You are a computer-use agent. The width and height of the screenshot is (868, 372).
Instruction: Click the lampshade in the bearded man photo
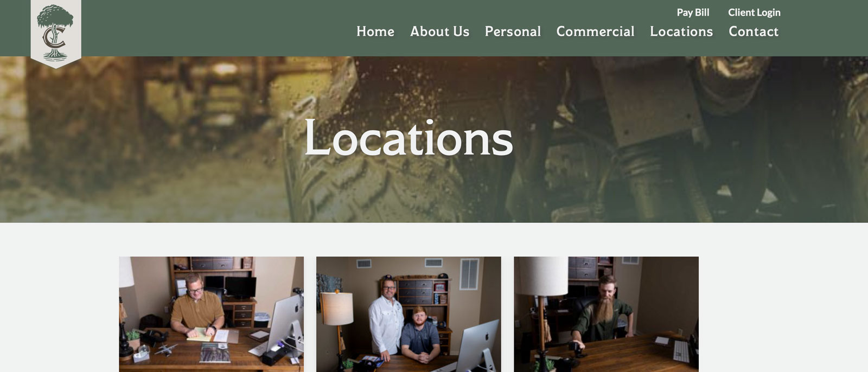click(543, 276)
